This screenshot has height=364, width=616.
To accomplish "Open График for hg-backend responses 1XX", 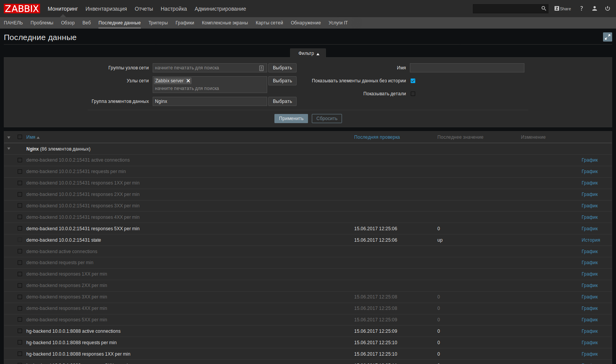I will pos(590,354).
